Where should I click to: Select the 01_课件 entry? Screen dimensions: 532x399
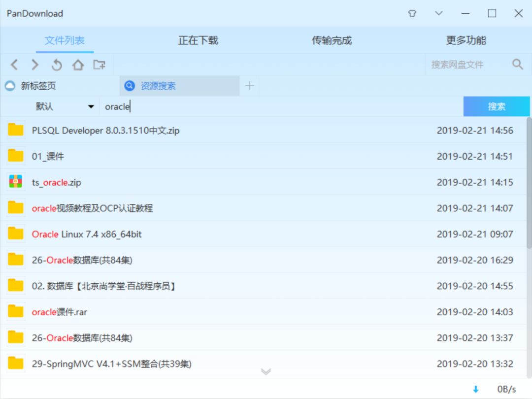point(48,157)
